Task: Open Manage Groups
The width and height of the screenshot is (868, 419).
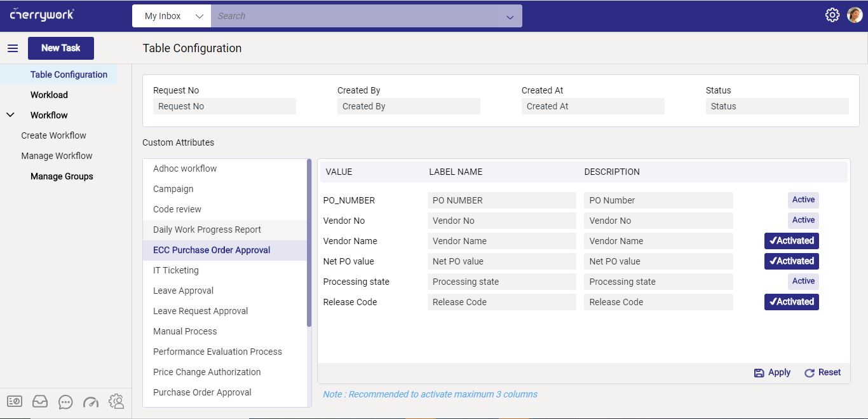Action: (62, 176)
